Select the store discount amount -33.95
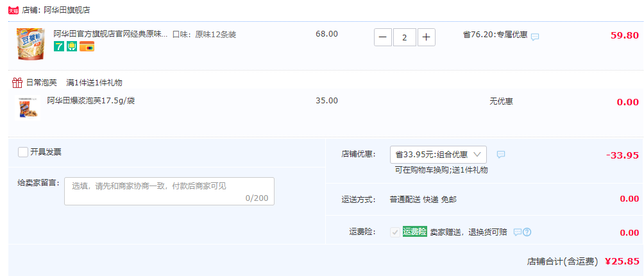Viewport: 644px width, 276px height. click(623, 155)
